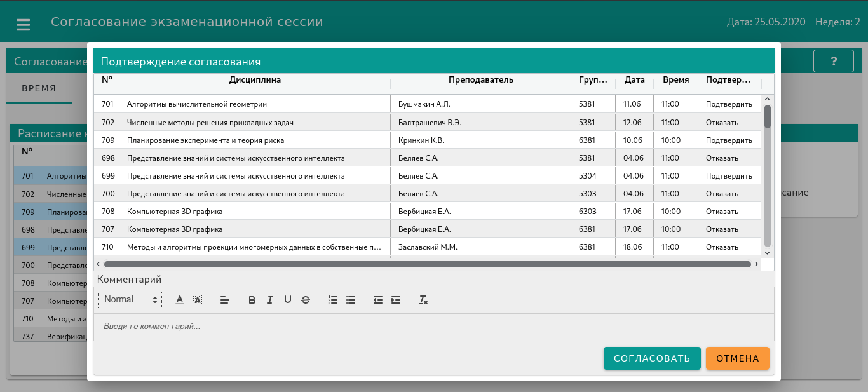Toggle Отказать for row 707
Image resolution: width=868 pixels, height=392 pixels.
[729, 229]
